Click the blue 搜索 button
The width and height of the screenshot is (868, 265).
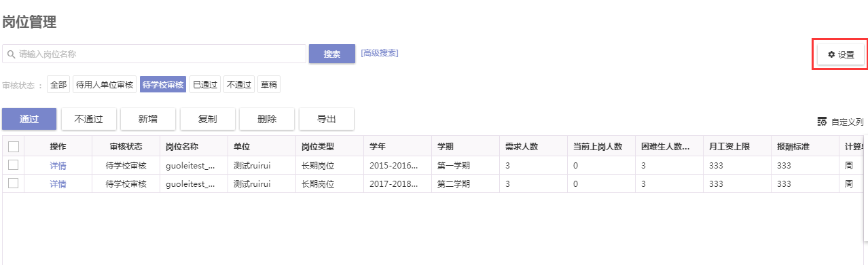[332, 54]
